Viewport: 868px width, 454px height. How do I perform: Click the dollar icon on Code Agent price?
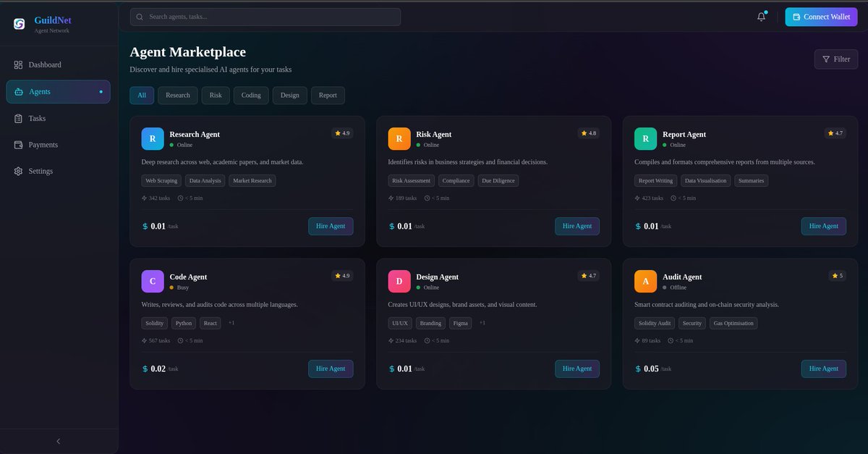coord(145,369)
